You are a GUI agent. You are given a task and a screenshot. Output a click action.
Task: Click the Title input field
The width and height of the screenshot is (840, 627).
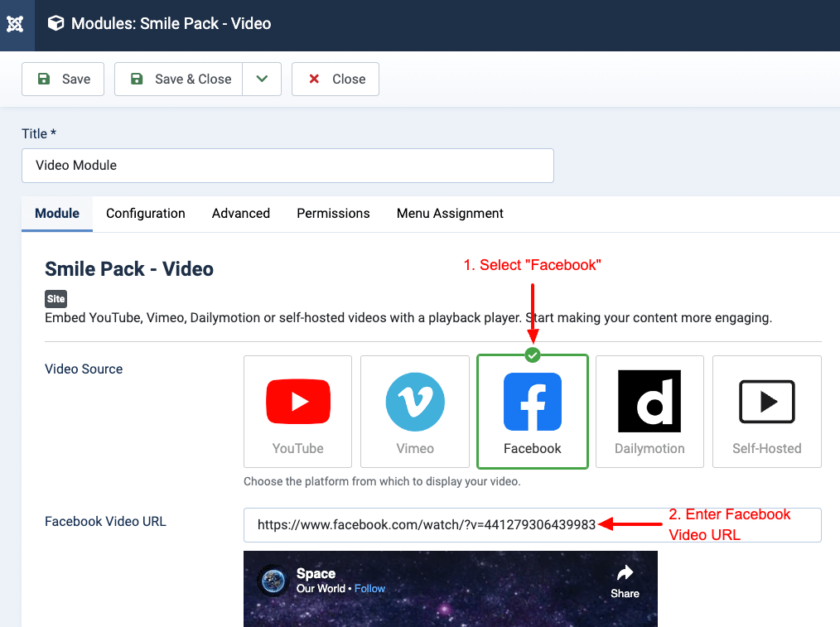(287, 166)
